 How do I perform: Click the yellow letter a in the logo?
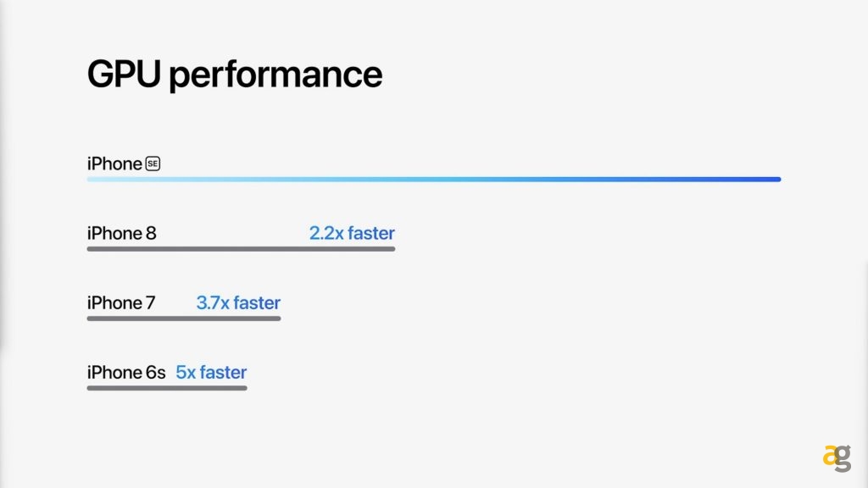[830, 456]
